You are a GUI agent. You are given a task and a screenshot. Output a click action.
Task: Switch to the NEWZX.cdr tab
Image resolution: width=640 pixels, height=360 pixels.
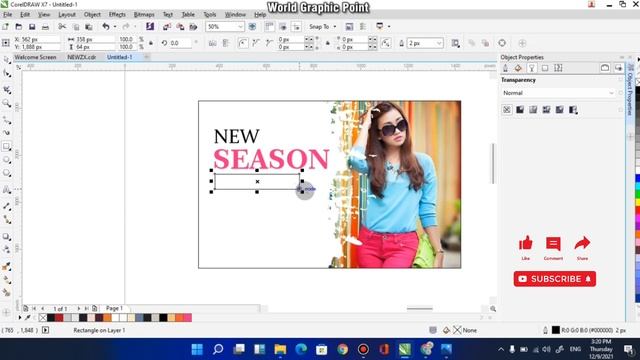(82, 57)
